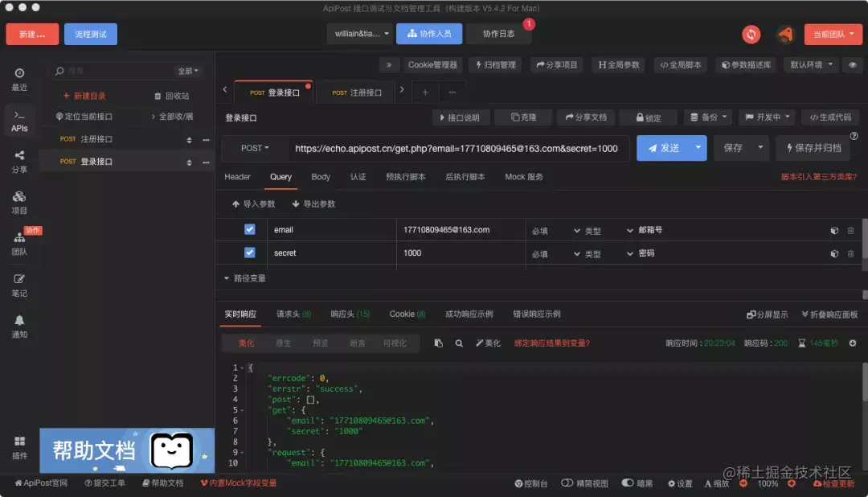
Task: Open the 全部 filter dropdown in search
Action: [187, 71]
